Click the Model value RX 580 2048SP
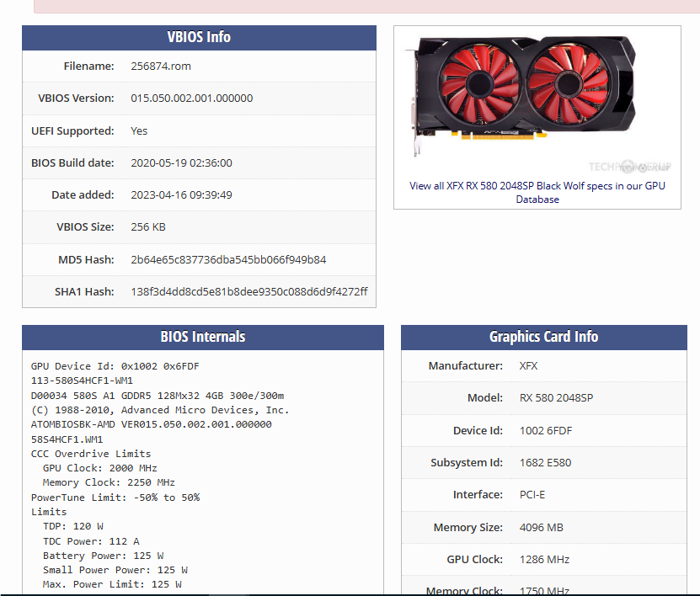Viewport: 700px width, 596px height. point(556,398)
